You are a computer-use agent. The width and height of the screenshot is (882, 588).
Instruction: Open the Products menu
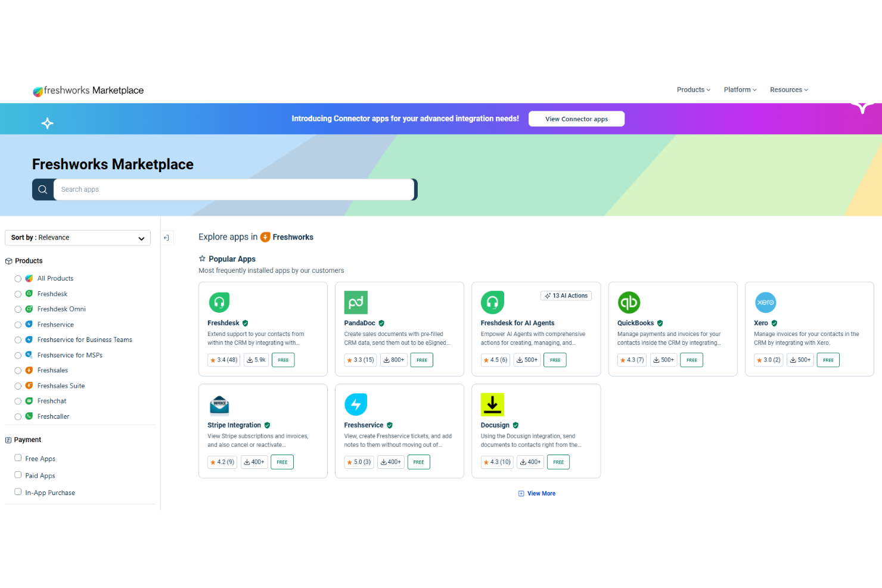click(x=692, y=89)
